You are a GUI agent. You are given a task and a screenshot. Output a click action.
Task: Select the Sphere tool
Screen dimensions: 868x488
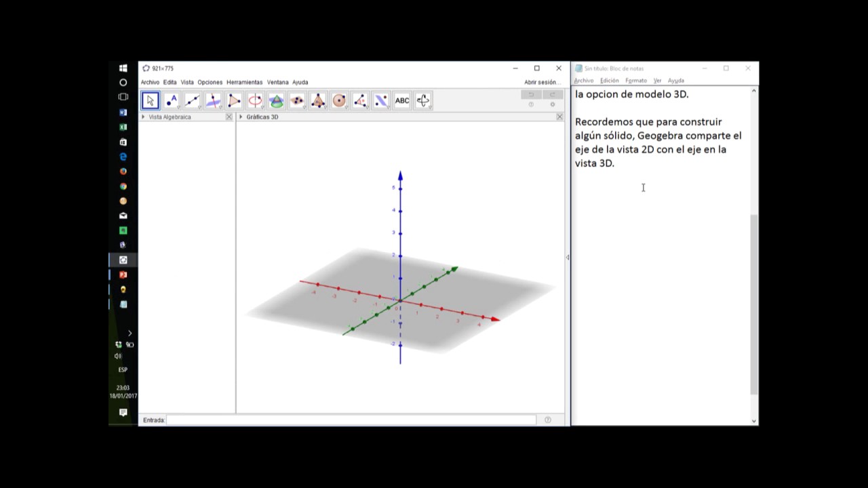[339, 101]
